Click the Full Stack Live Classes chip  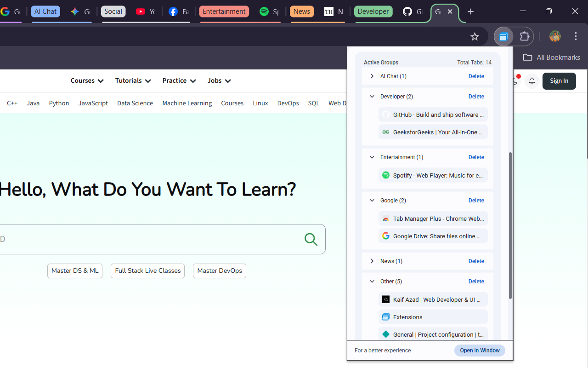tap(147, 271)
